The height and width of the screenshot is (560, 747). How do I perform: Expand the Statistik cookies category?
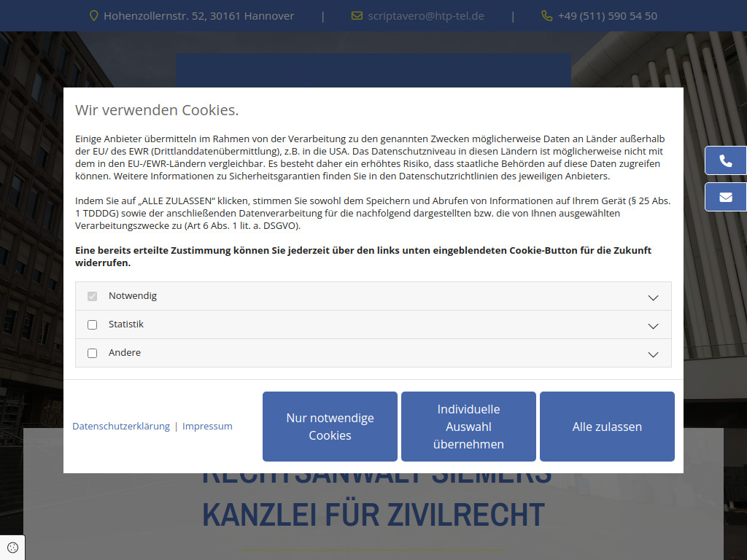(653, 325)
